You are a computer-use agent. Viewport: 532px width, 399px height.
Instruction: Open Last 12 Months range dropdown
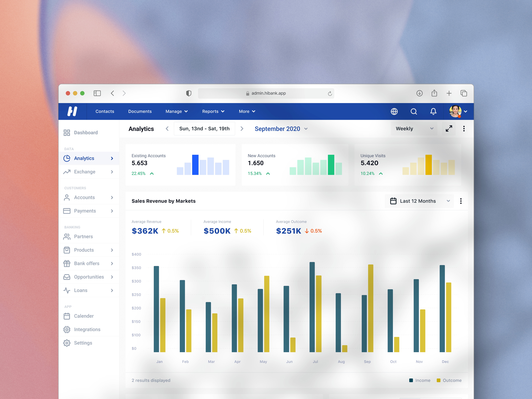coord(419,201)
